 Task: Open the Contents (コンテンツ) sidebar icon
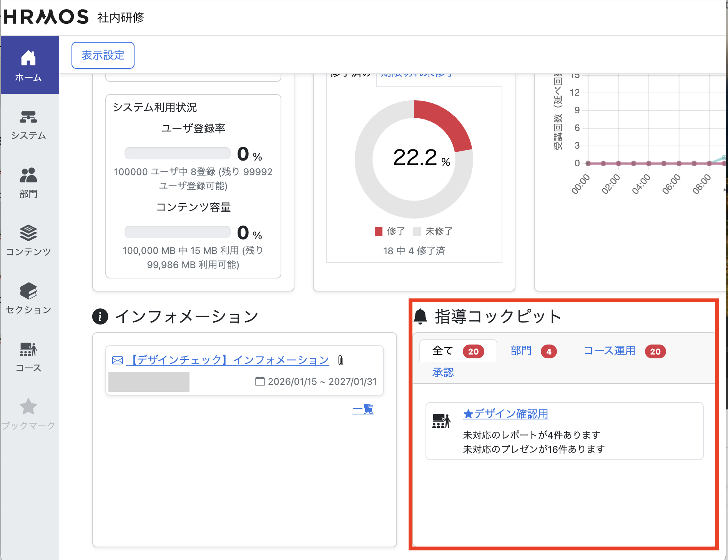(x=28, y=233)
